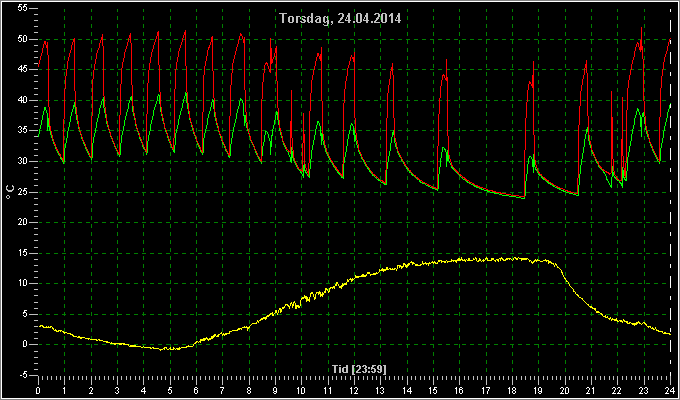Image resolution: width=680 pixels, height=400 pixels.
Task: Click hour 3 on the time axis
Action: pos(117,390)
